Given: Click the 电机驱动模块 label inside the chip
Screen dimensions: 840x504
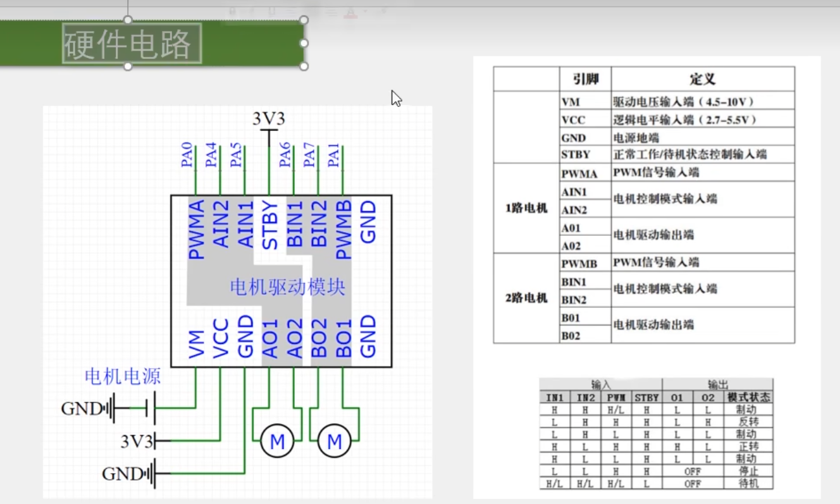Looking at the screenshot, I should pyautogui.click(x=288, y=288).
